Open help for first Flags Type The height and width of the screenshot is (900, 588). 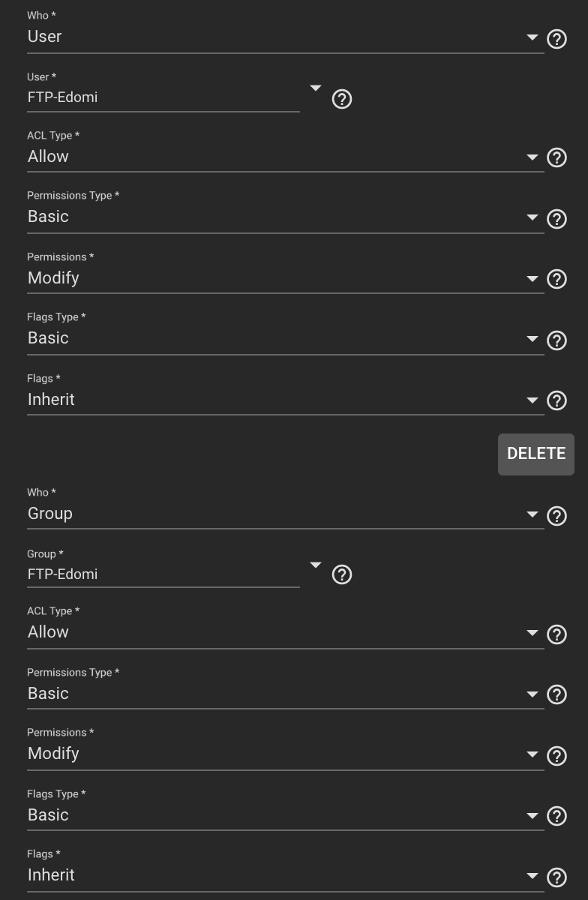click(556, 340)
